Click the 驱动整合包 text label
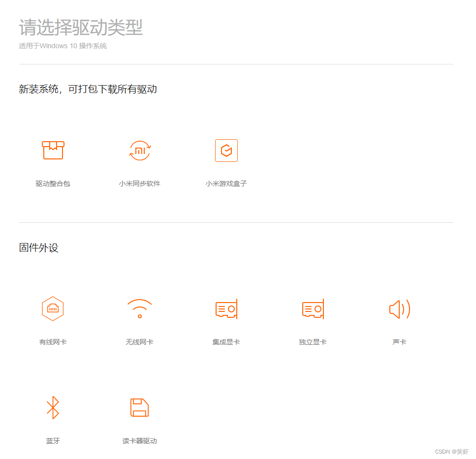Viewport: 476px width, 459px height. tap(53, 184)
